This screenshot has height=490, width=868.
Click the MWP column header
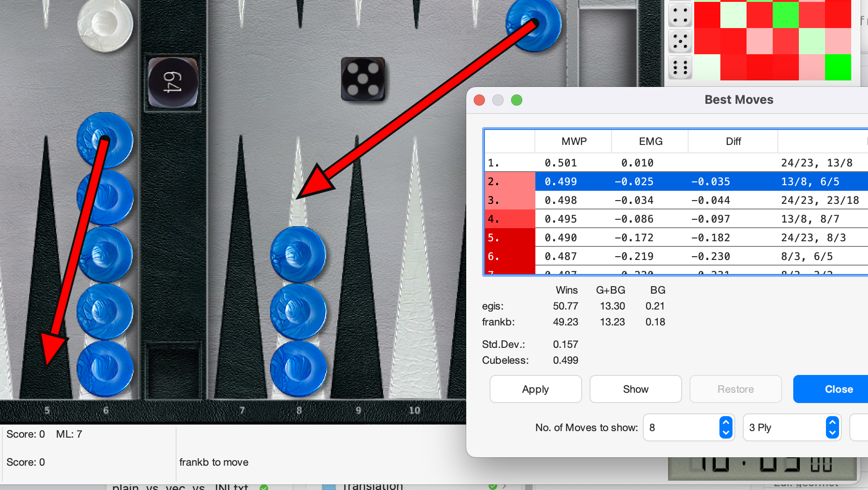(574, 141)
